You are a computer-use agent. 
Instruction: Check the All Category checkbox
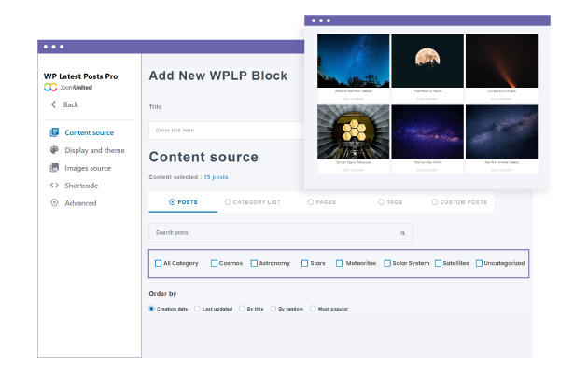pos(159,263)
